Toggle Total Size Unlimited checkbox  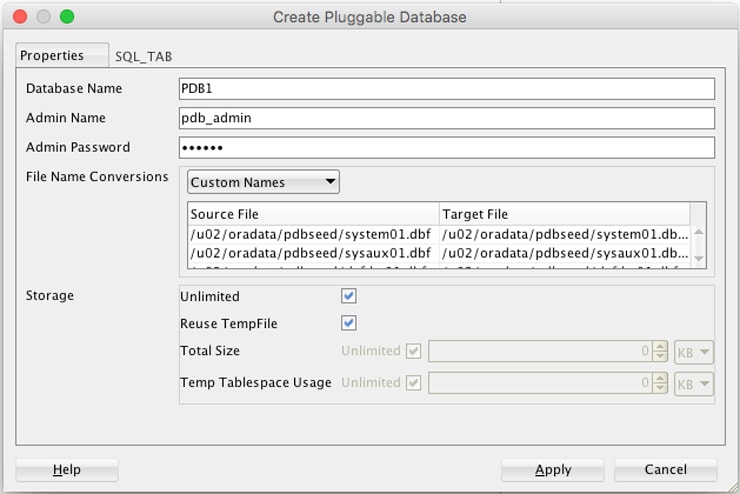coord(415,352)
